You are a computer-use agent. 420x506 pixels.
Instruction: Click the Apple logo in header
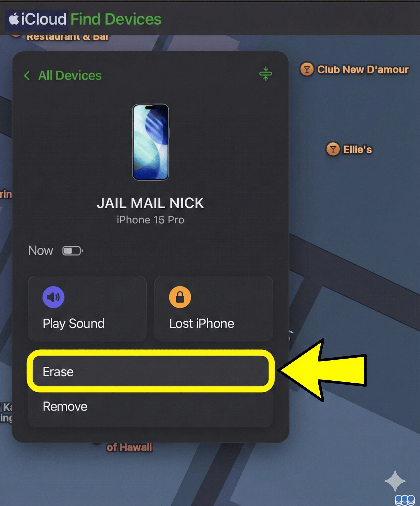pyautogui.click(x=14, y=19)
